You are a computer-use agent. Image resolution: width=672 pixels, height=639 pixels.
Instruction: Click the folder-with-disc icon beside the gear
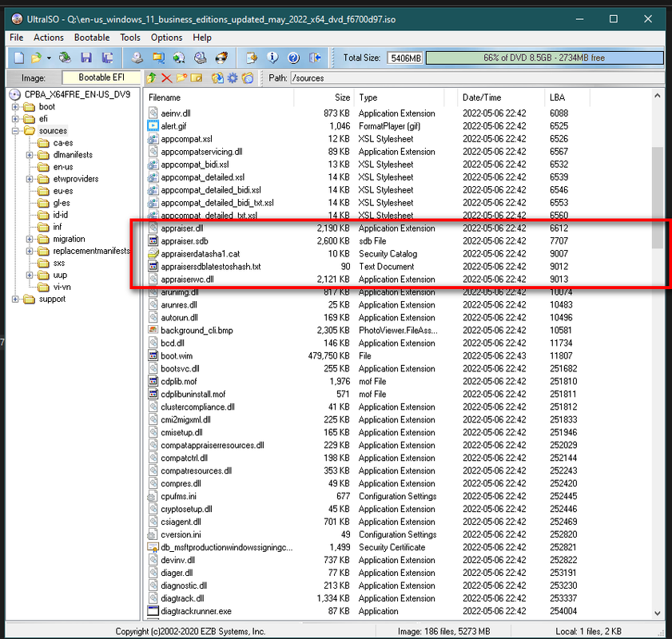pos(248,78)
